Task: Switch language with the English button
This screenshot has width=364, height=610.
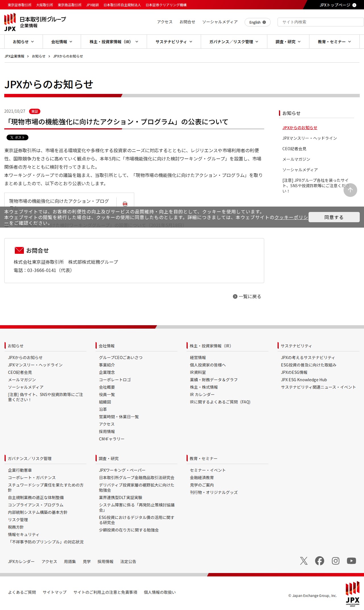Action: 257,22
